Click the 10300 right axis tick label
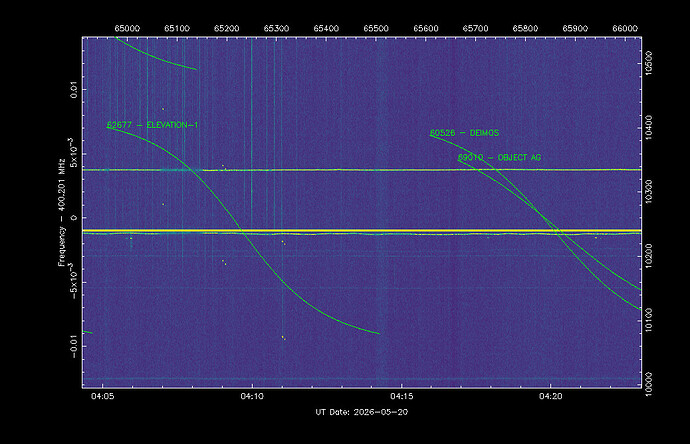Image resolution: width=690 pixels, height=444 pixels. point(648,192)
